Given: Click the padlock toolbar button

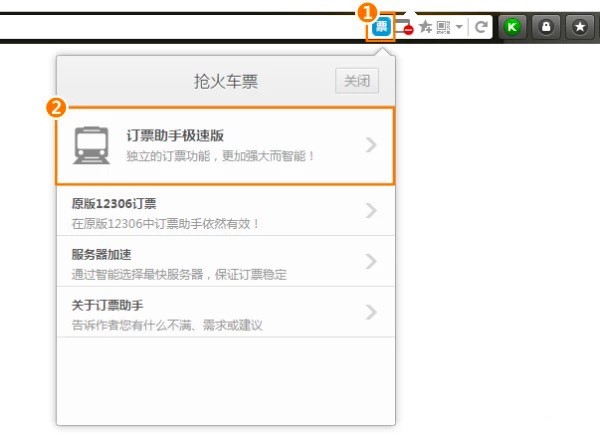Looking at the screenshot, I should (x=546, y=27).
